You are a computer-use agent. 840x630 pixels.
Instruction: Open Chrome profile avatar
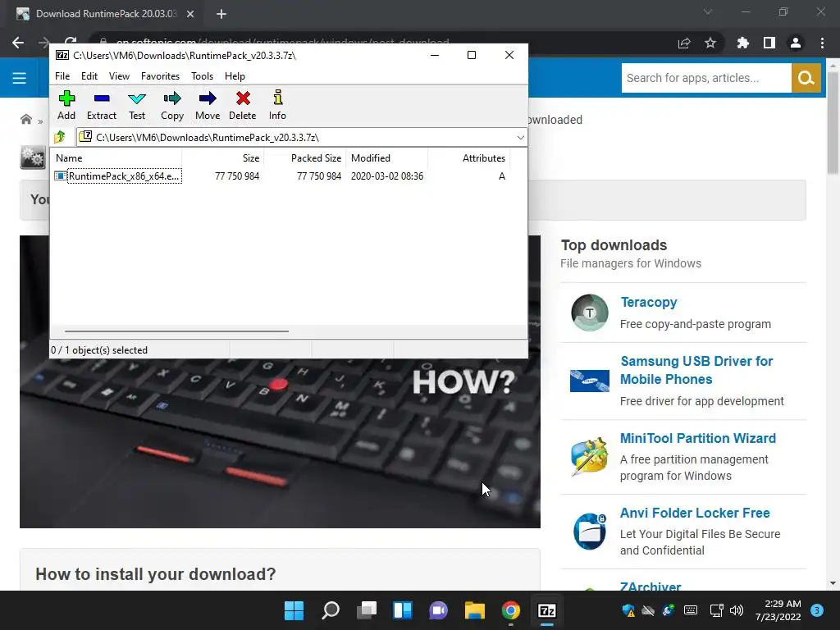pyautogui.click(x=796, y=43)
